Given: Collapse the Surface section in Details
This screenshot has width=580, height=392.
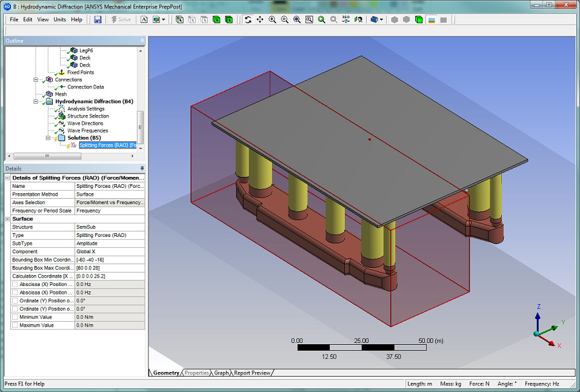Looking at the screenshot, I should pyautogui.click(x=7, y=219).
